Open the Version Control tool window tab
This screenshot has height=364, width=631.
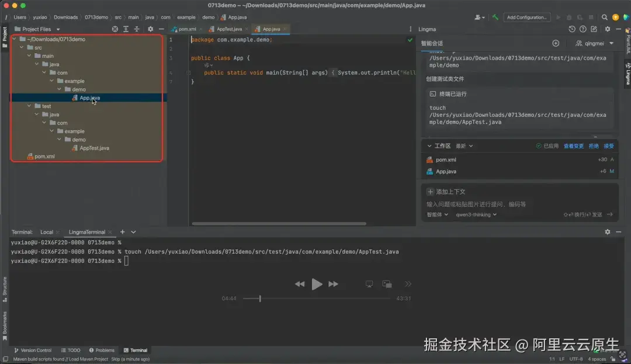tap(33, 351)
